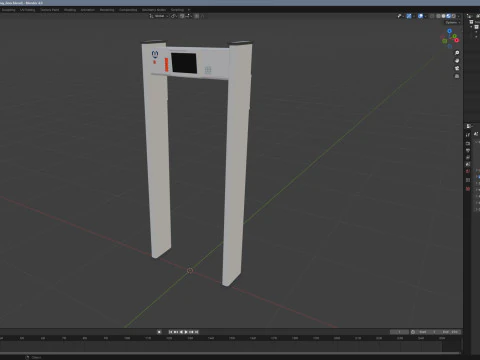
Task: Toggle preview range with the clock icon
Action: pos(413,332)
